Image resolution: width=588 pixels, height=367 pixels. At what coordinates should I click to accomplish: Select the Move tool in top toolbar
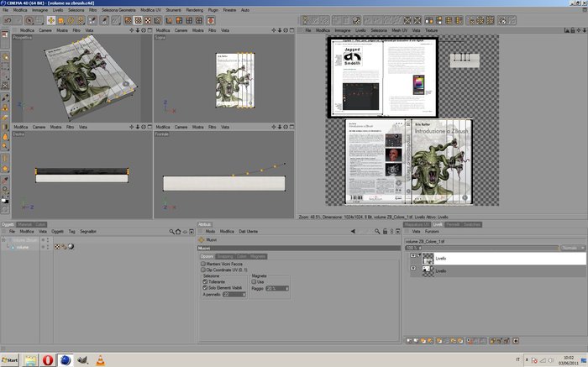[51, 20]
